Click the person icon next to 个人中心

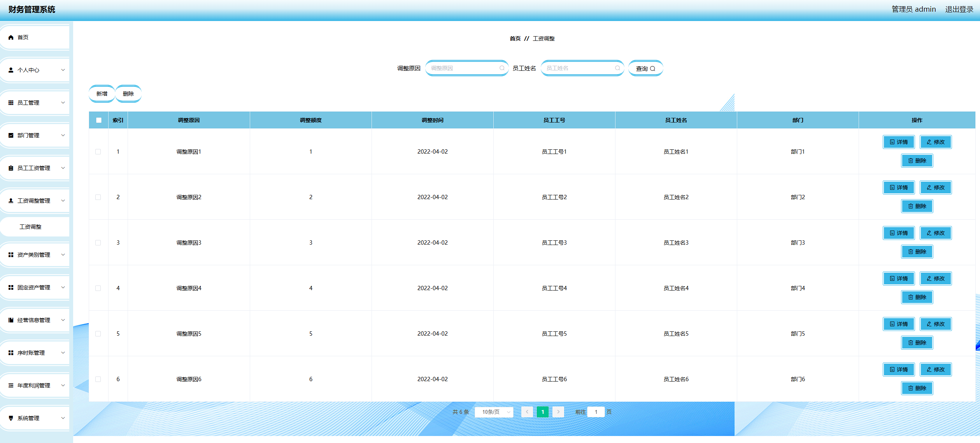(x=11, y=70)
